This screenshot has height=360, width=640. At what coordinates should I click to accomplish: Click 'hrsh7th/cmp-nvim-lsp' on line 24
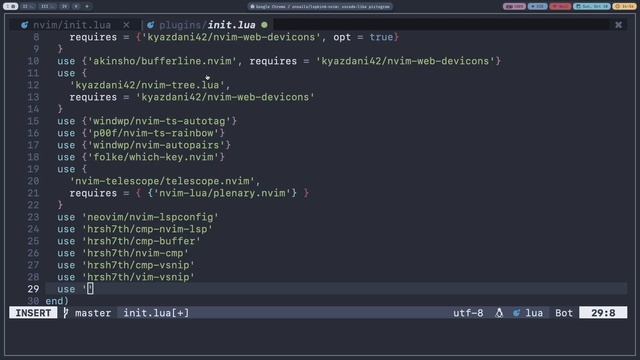pos(147,229)
